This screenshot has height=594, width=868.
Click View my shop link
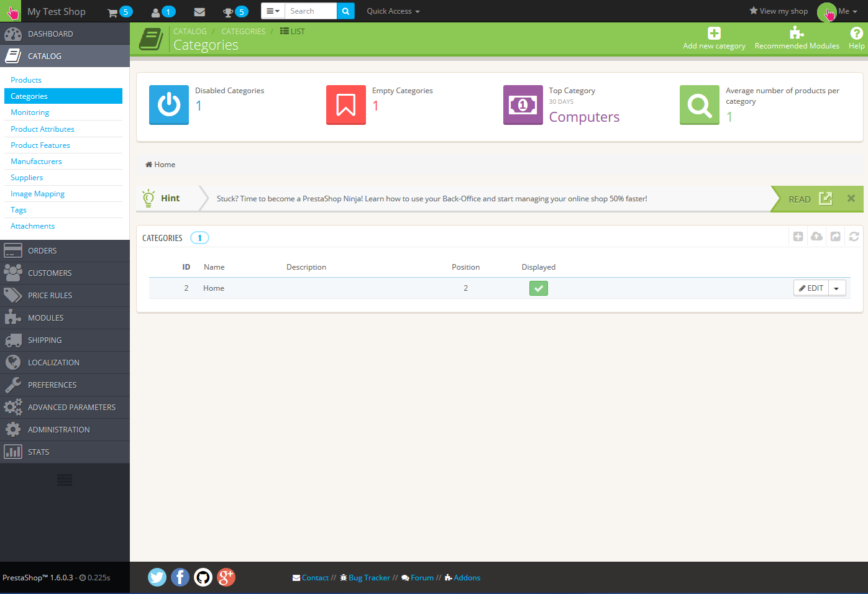pyautogui.click(x=779, y=11)
